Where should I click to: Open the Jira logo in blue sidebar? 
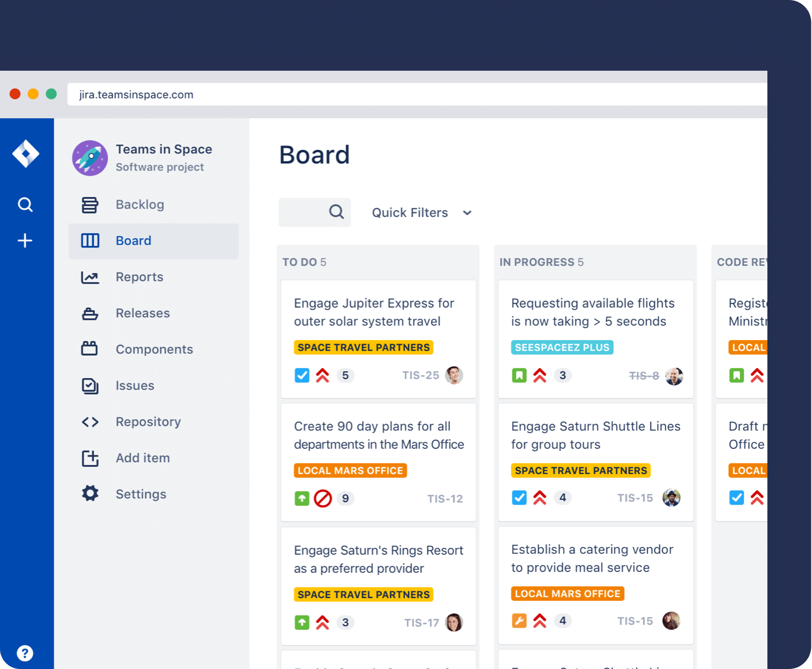(x=26, y=153)
